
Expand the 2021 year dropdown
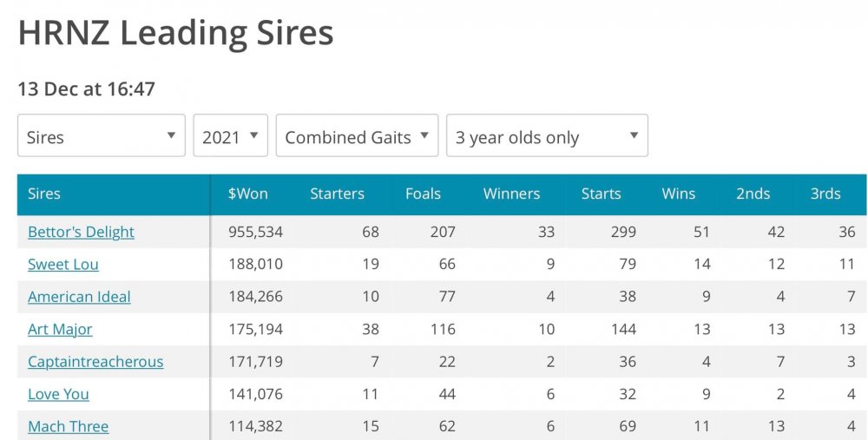230,136
